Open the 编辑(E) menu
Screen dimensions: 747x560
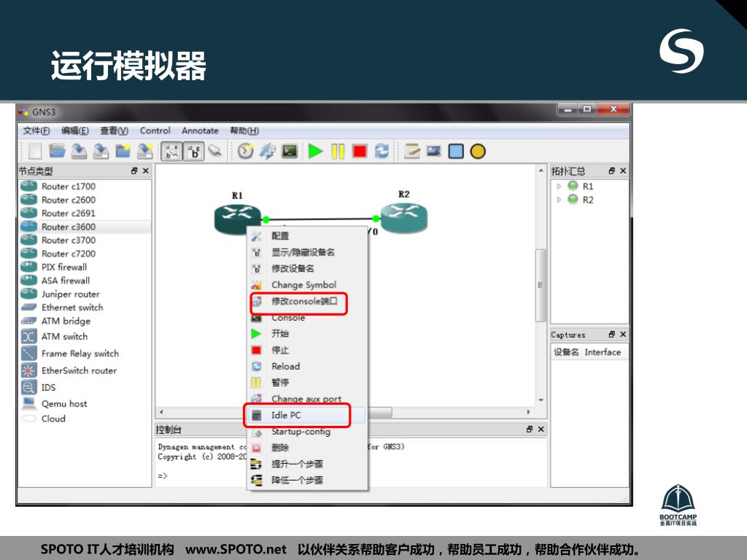point(75,131)
